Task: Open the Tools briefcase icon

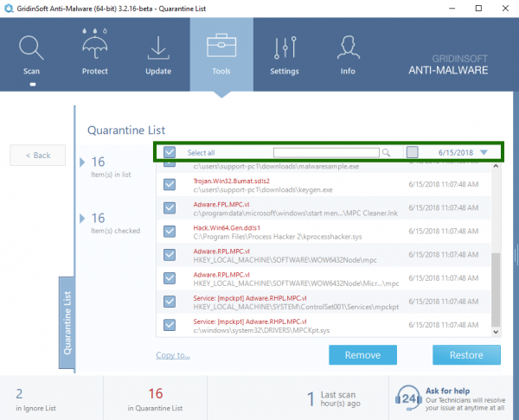Action: (x=221, y=46)
